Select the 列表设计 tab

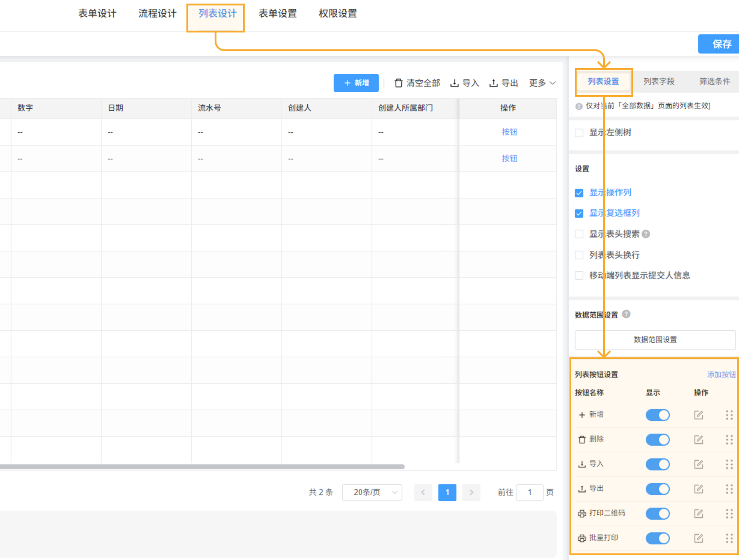(x=218, y=13)
